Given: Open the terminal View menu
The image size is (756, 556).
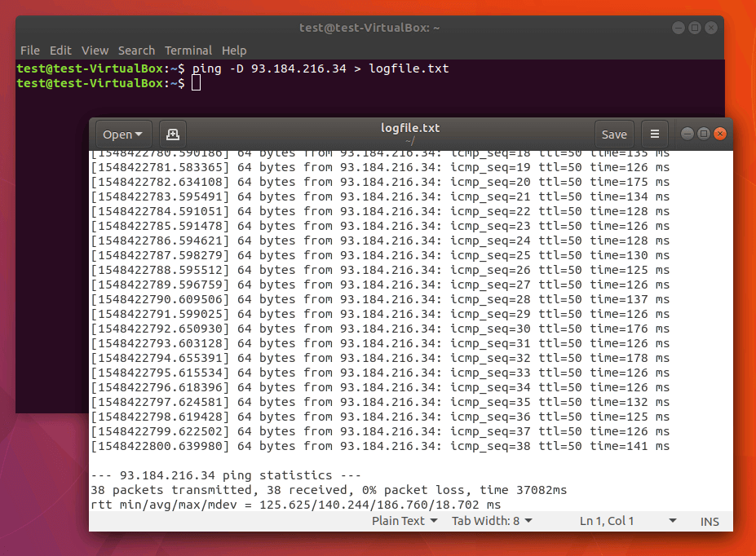Looking at the screenshot, I should (x=95, y=50).
